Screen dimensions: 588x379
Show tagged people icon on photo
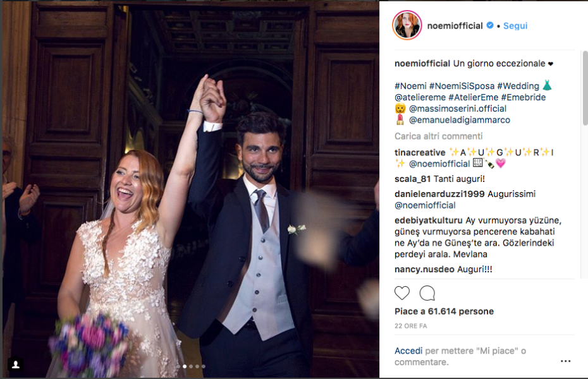point(16,364)
